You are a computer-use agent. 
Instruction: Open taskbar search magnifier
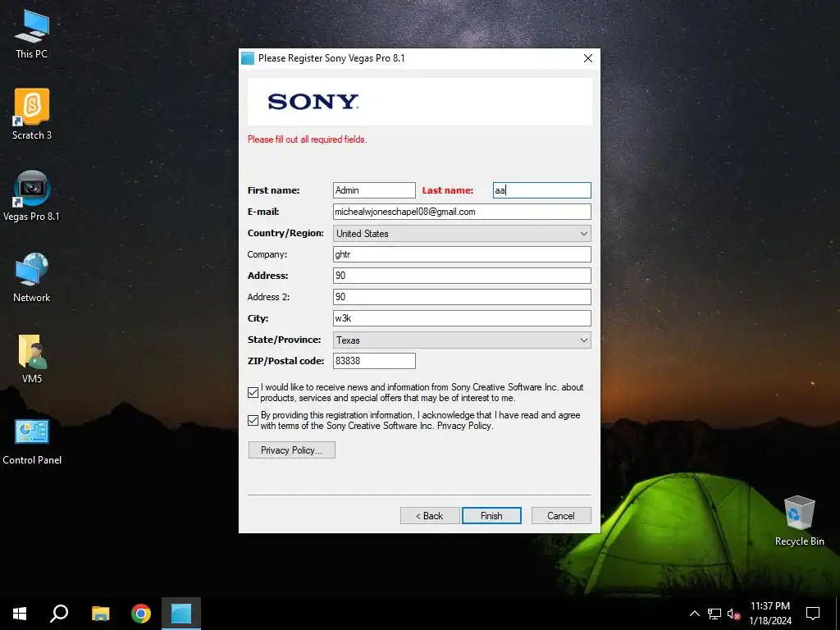[x=59, y=614]
